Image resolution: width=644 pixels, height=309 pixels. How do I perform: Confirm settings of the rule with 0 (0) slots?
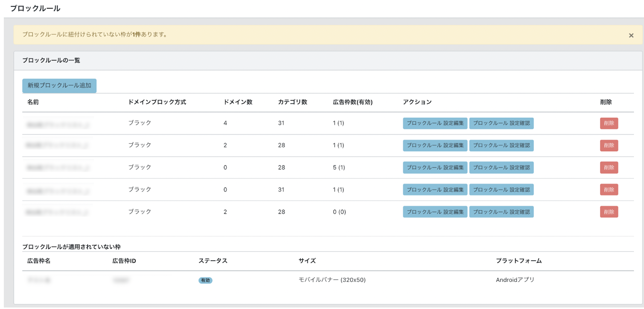(501, 212)
